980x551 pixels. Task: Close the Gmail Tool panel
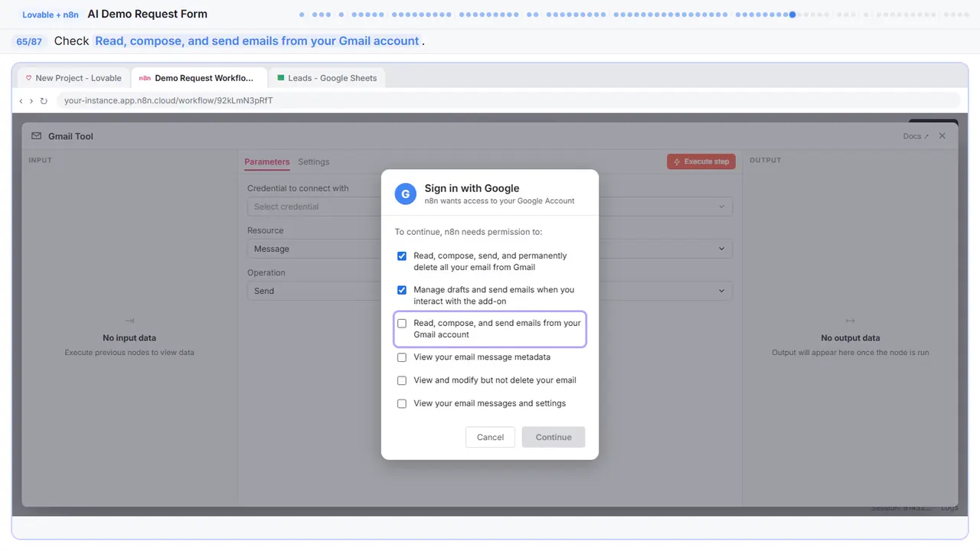click(942, 135)
